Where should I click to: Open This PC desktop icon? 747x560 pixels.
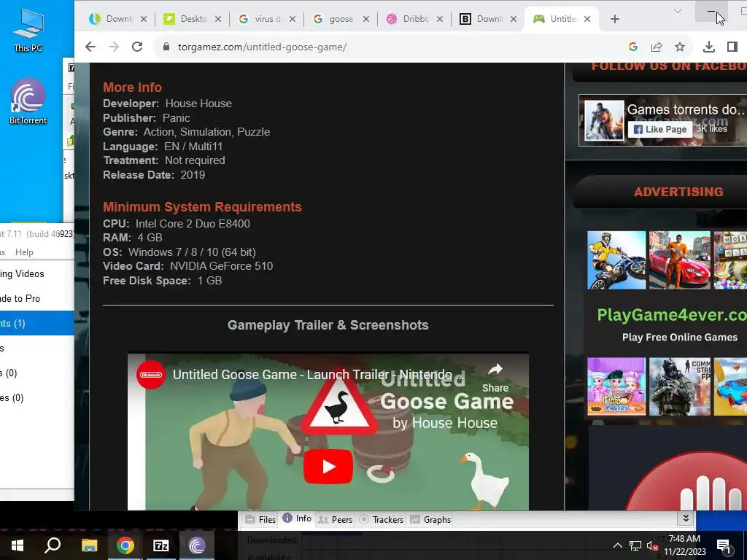[28, 31]
